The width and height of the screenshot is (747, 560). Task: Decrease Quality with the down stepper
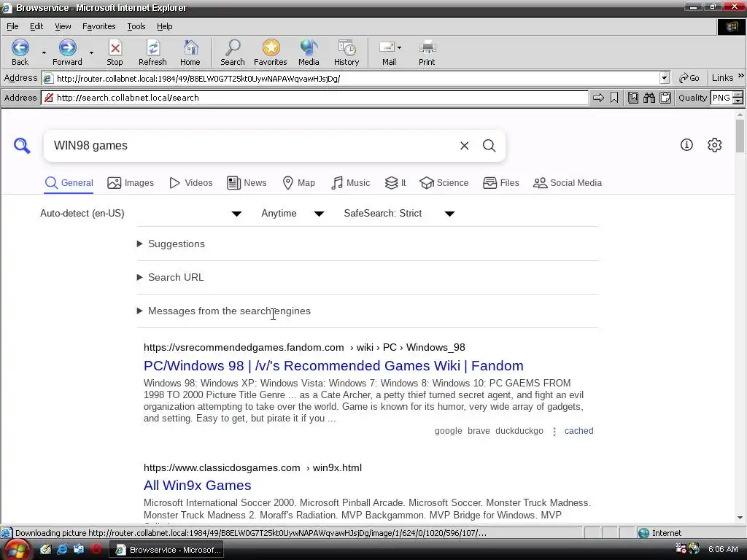coord(738,101)
